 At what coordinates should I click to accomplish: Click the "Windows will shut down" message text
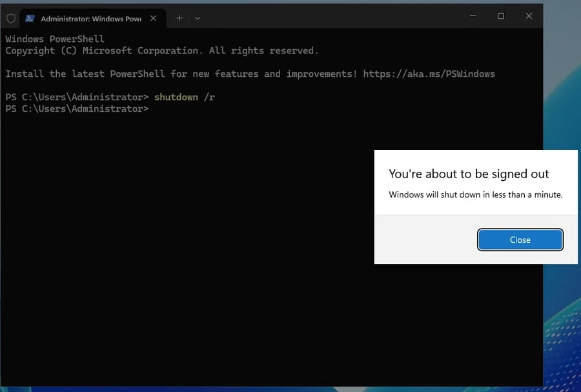(475, 194)
